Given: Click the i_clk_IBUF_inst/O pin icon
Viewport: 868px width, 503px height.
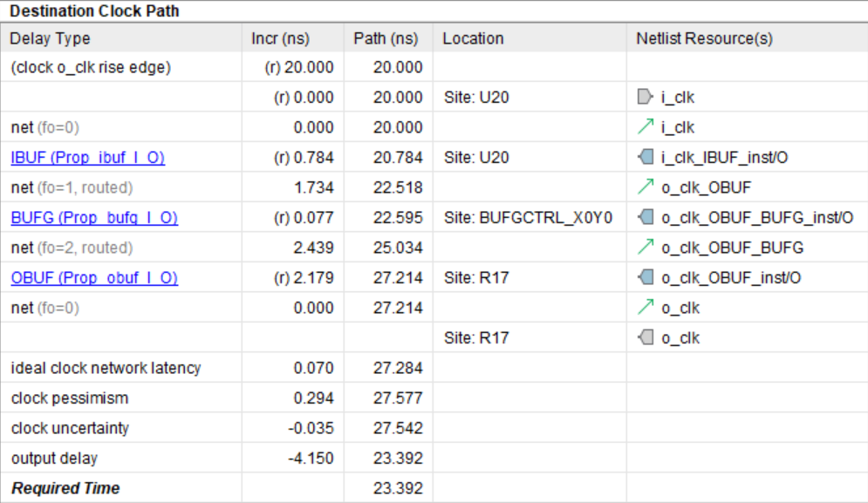Looking at the screenshot, I should pyautogui.click(x=645, y=158).
